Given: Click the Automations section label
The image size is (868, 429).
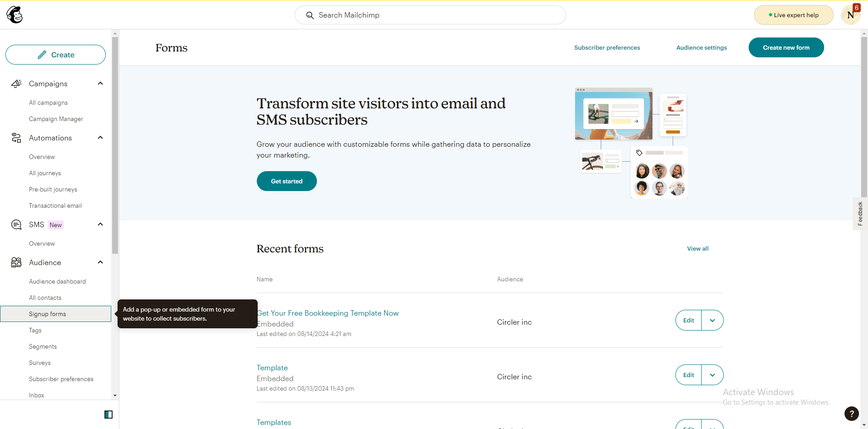Looking at the screenshot, I should (x=50, y=138).
